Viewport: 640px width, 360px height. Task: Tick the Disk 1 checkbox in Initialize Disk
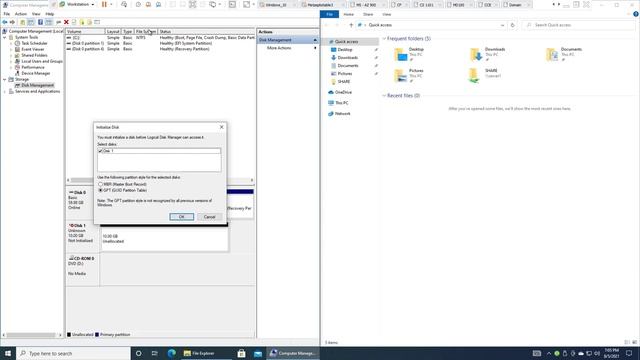(100, 151)
